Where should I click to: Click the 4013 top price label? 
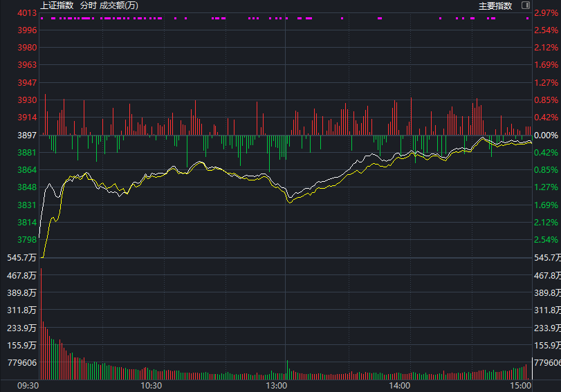click(27, 13)
